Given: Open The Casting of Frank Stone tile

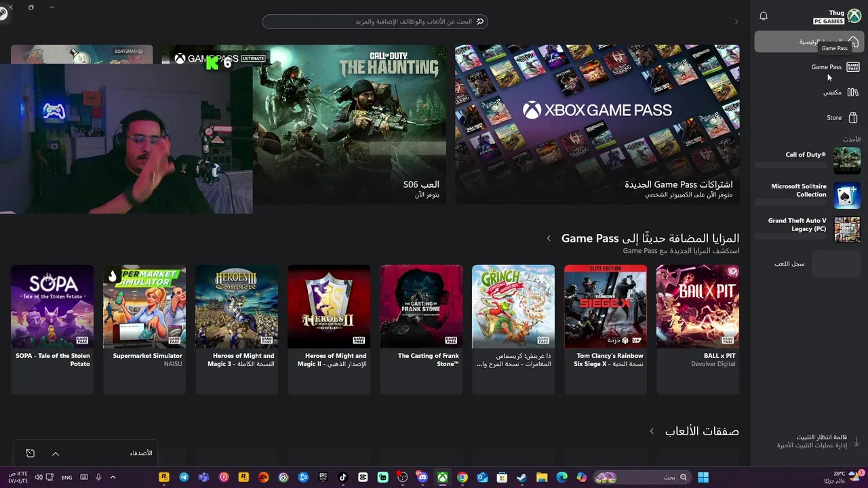Looking at the screenshot, I should [x=421, y=329].
